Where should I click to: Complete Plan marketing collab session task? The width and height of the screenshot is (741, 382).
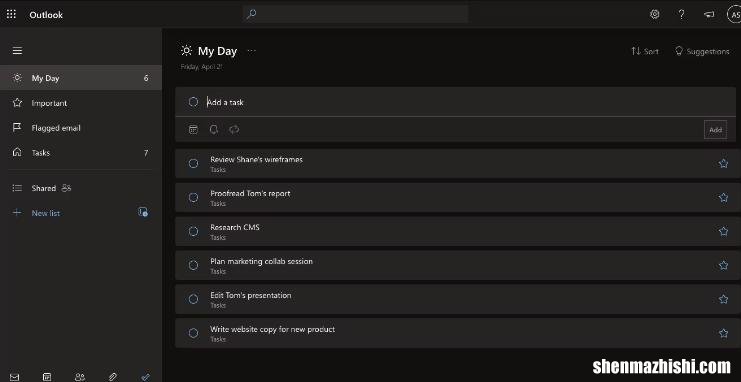tap(193, 265)
